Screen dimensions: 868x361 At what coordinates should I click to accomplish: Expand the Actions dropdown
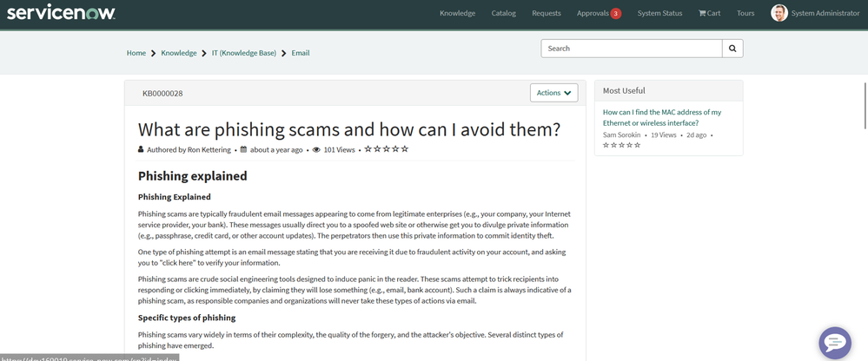pyautogui.click(x=553, y=93)
